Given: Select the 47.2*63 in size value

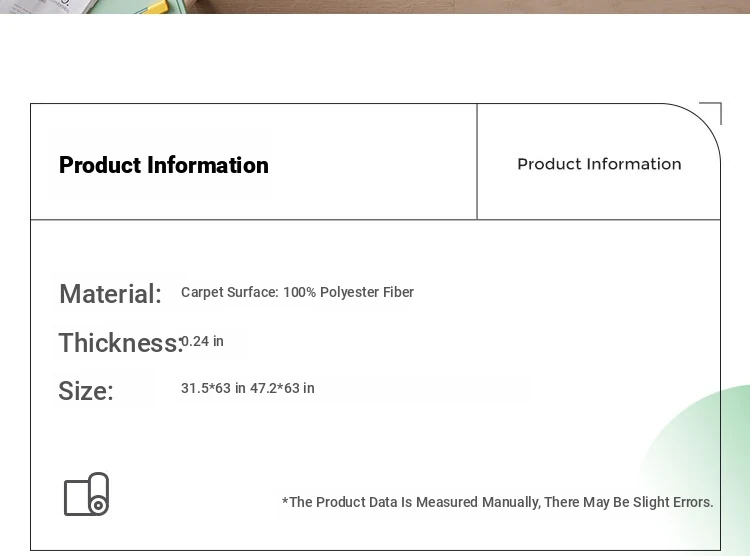Looking at the screenshot, I should (x=282, y=388).
